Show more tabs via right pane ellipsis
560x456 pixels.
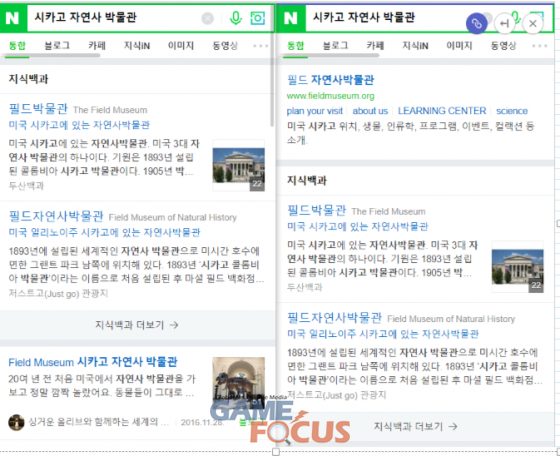539,46
